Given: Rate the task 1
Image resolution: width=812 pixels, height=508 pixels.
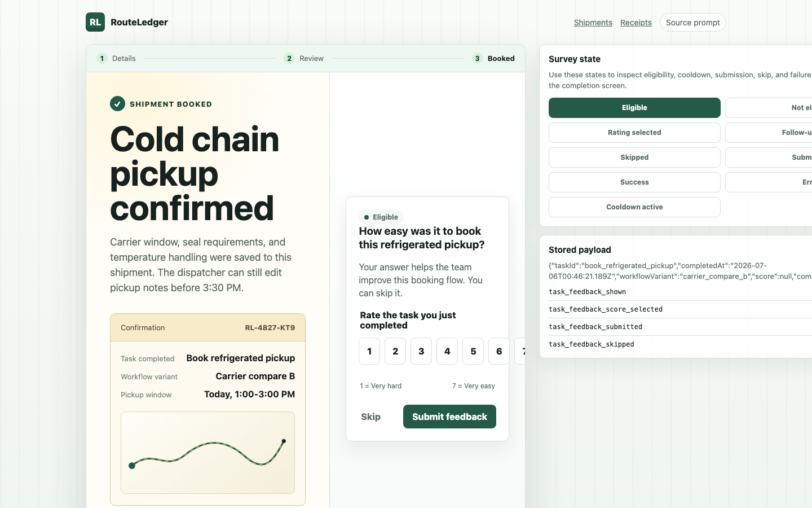Looking at the screenshot, I should [x=369, y=351].
